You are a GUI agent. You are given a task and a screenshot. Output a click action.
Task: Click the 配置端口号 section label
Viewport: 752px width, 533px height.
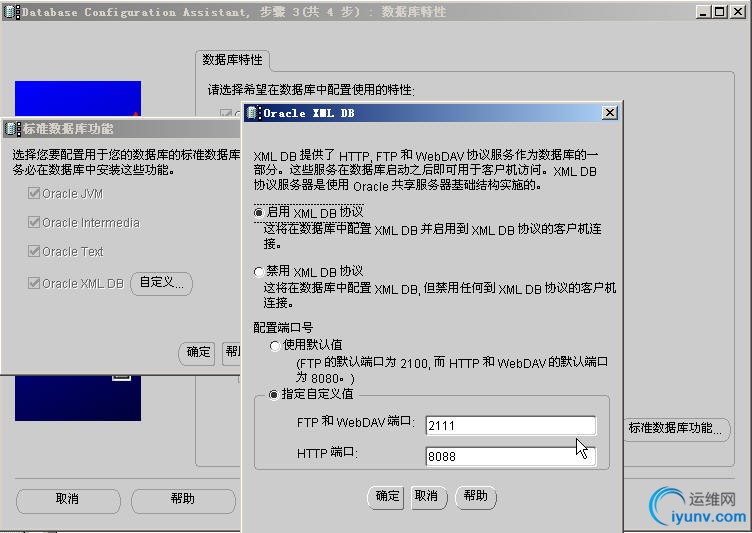(x=283, y=328)
